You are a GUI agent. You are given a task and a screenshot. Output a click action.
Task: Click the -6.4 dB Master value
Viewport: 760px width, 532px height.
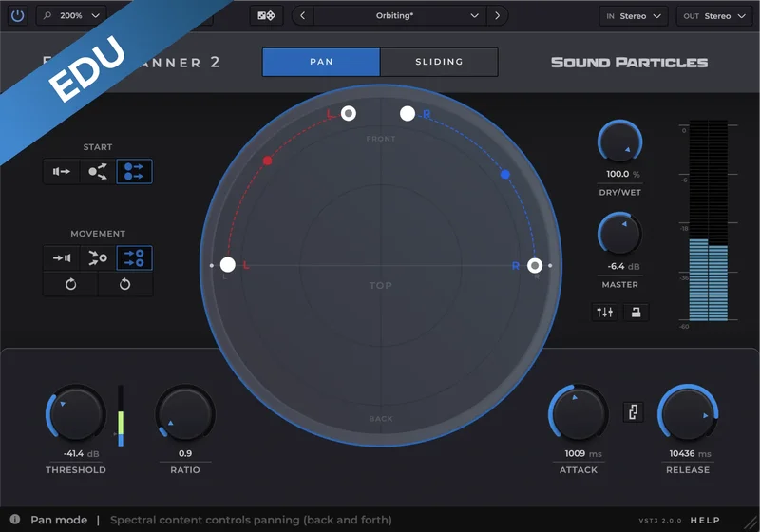(623, 267)
